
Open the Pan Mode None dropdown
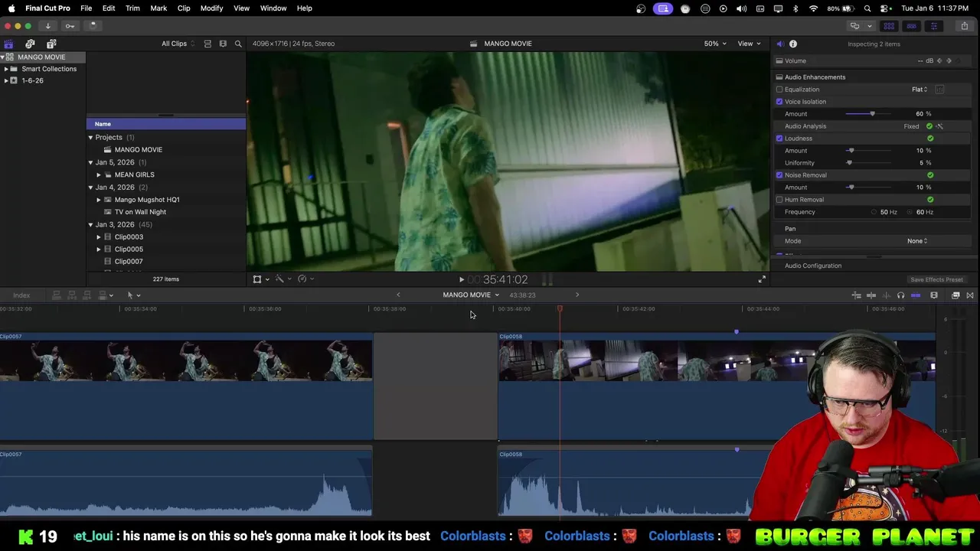pos(917,241)
